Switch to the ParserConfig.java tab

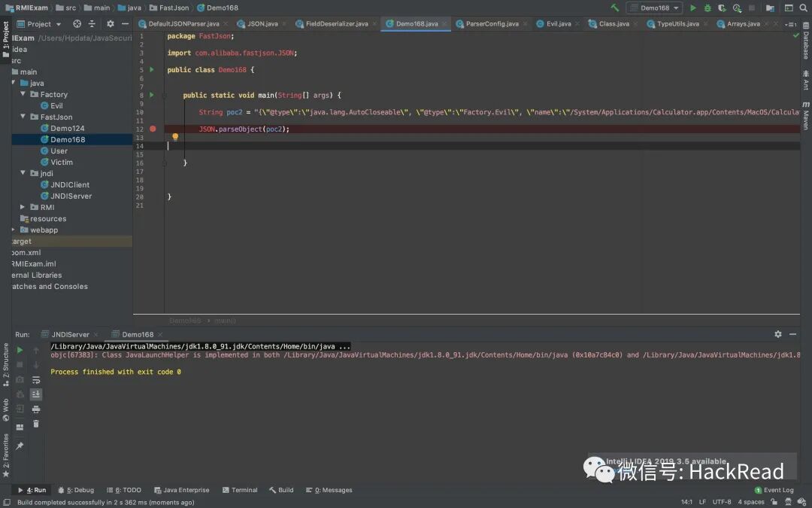492,24
